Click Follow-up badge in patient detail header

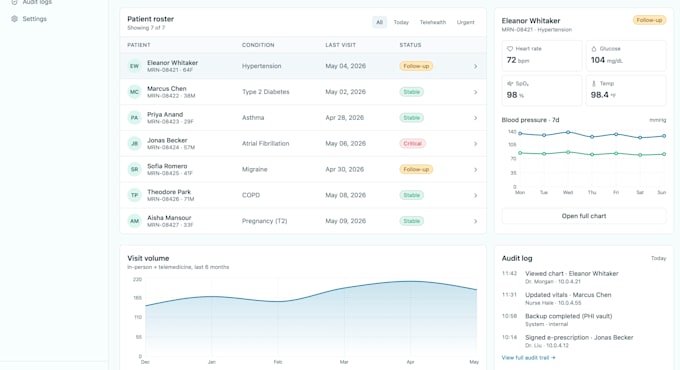649,20
